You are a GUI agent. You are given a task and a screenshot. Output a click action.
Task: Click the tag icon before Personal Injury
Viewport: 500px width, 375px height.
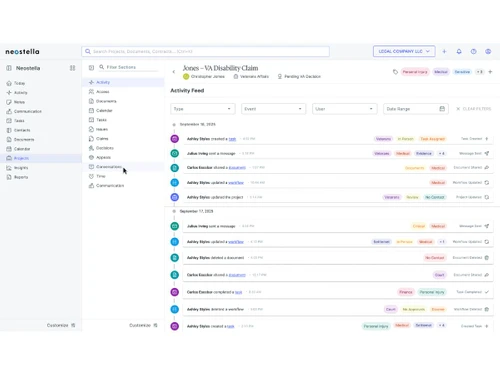(x=395, y=72)
